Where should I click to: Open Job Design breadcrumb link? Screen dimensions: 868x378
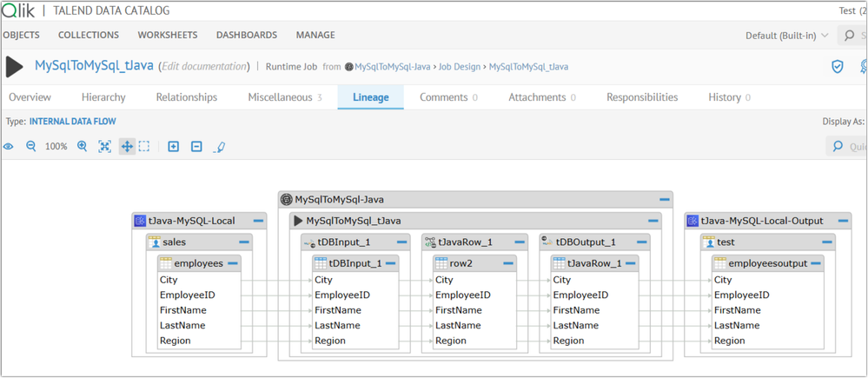459,67
